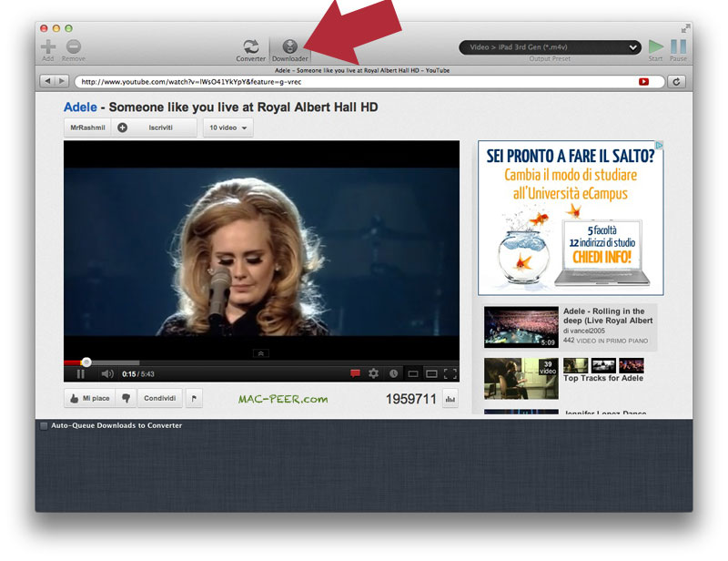Pause the YouTube video
Viewport: 728px width, 561px height.
81,373
